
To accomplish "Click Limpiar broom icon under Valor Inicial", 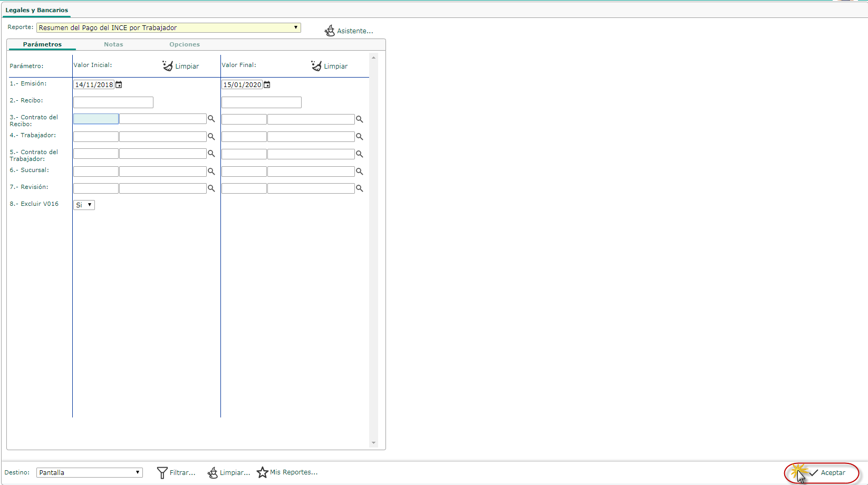I will (x=168, y=66).
